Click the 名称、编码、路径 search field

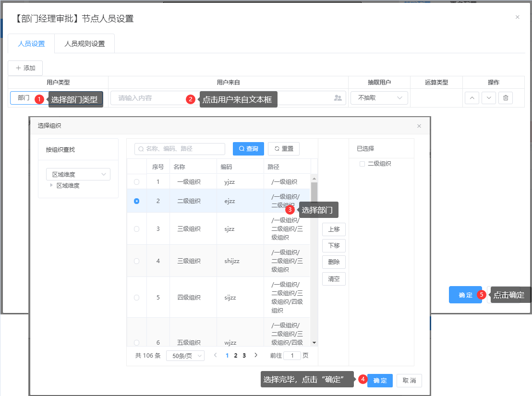(180, 148)
